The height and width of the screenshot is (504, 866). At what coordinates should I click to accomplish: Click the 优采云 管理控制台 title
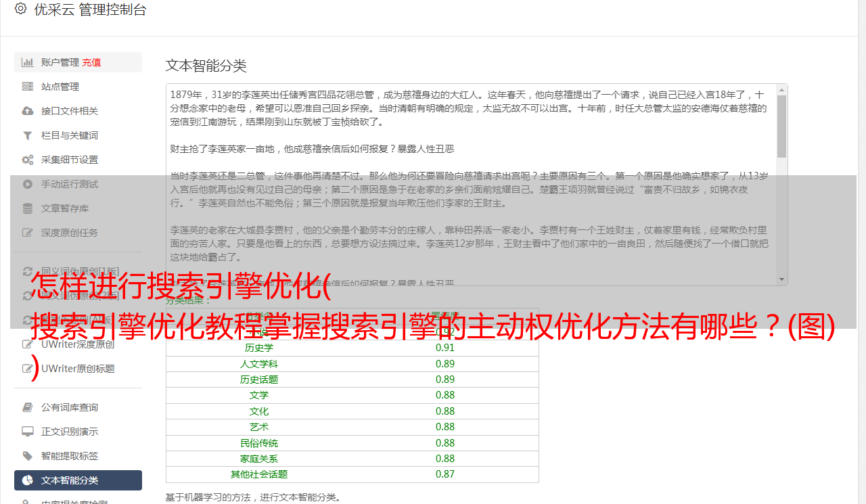[x=90, y=9]
